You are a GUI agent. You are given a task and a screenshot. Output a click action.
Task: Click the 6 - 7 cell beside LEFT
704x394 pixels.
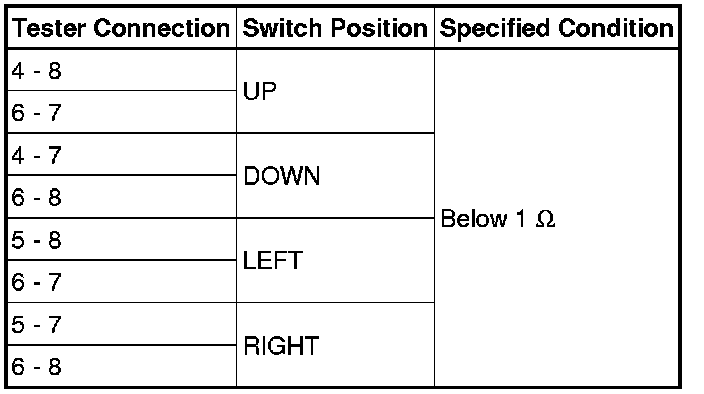pyautogui.click(x=122, y=281)
